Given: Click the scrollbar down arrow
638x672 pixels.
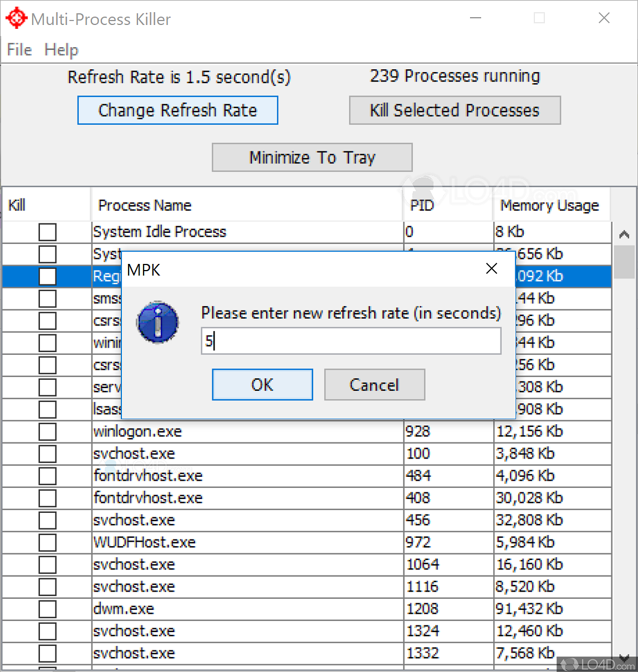Looking at the screenshot, I should coord(624,659).
